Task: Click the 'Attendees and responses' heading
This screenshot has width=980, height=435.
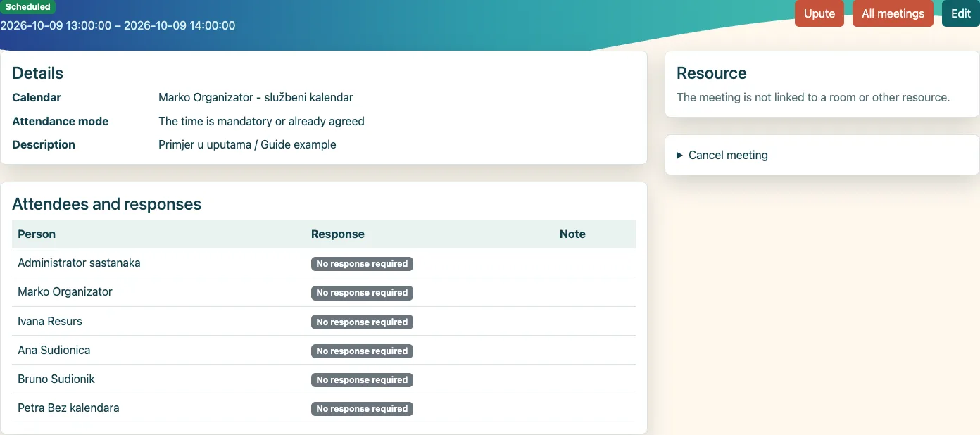Action: (x=107, y=204)
